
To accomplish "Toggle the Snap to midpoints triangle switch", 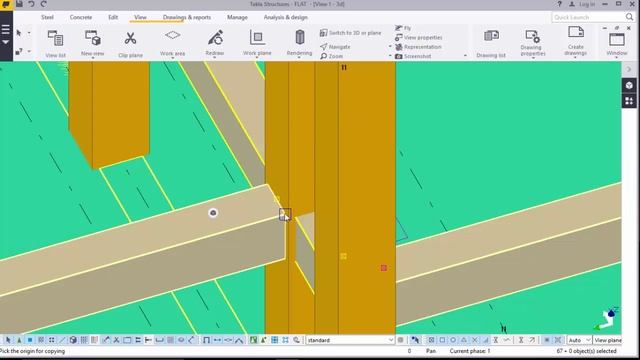I will pyautogui.click(x=464, y=340).
